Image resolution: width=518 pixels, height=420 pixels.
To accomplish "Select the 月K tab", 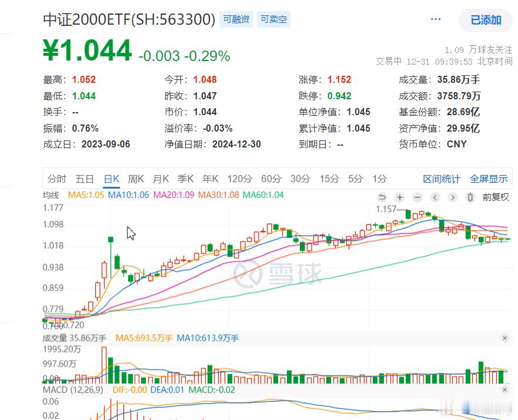I will click(161, 179).
